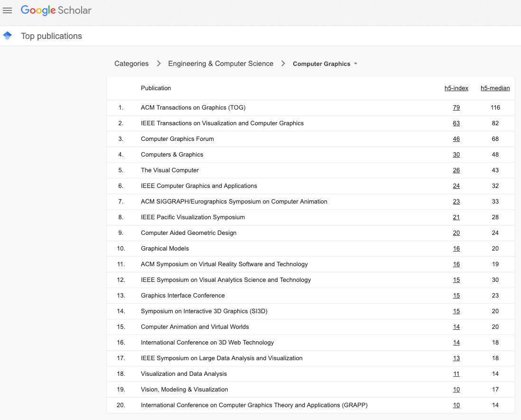Select IEEE Transactions on Visualization and Computer Graphics
This screenshot has width=521, height=420.
(x=222, y=123)
